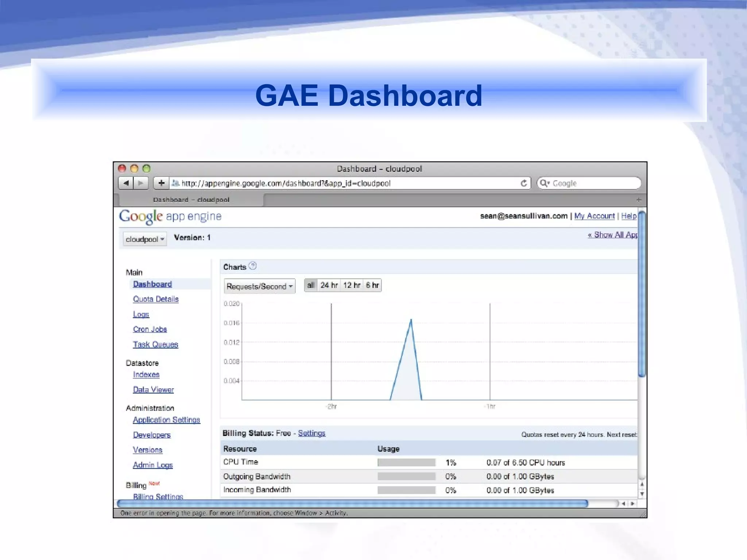Click horizontal scrollbar left arrow
747x560 pixels.
(623, 503)
